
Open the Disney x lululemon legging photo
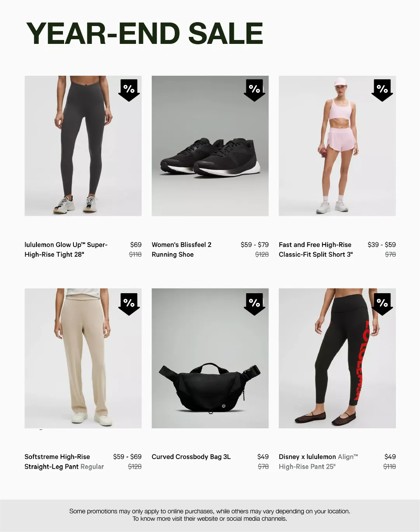tap(337, 358)
